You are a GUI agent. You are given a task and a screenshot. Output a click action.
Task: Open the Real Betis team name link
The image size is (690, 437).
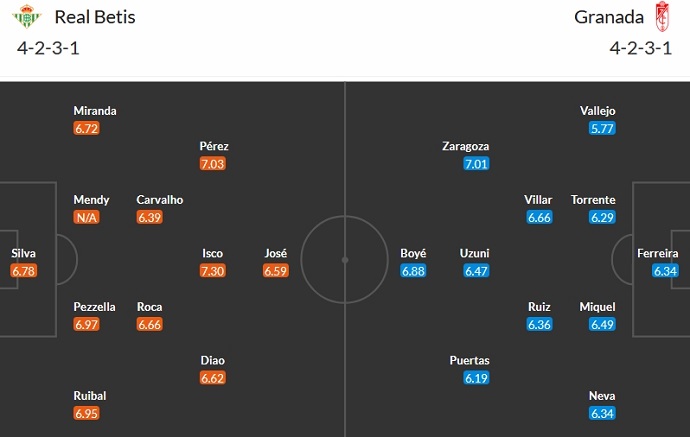(x=95, y=17)
